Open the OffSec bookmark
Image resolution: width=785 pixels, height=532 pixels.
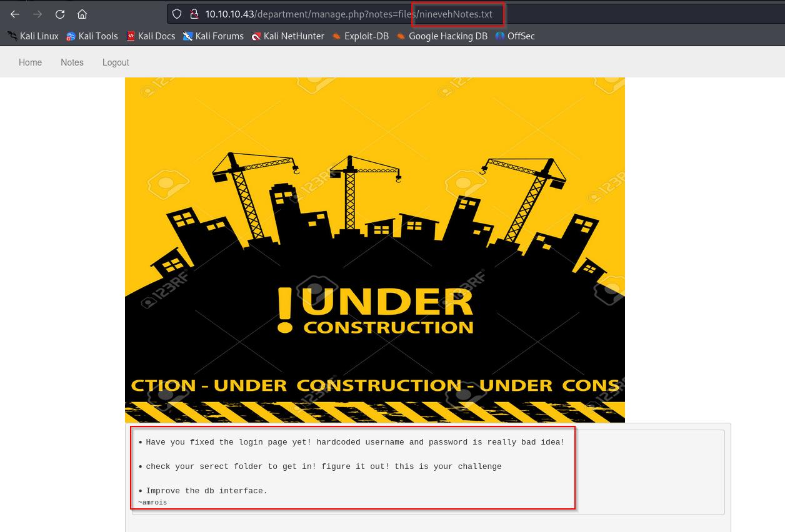[x=515, y=36]
